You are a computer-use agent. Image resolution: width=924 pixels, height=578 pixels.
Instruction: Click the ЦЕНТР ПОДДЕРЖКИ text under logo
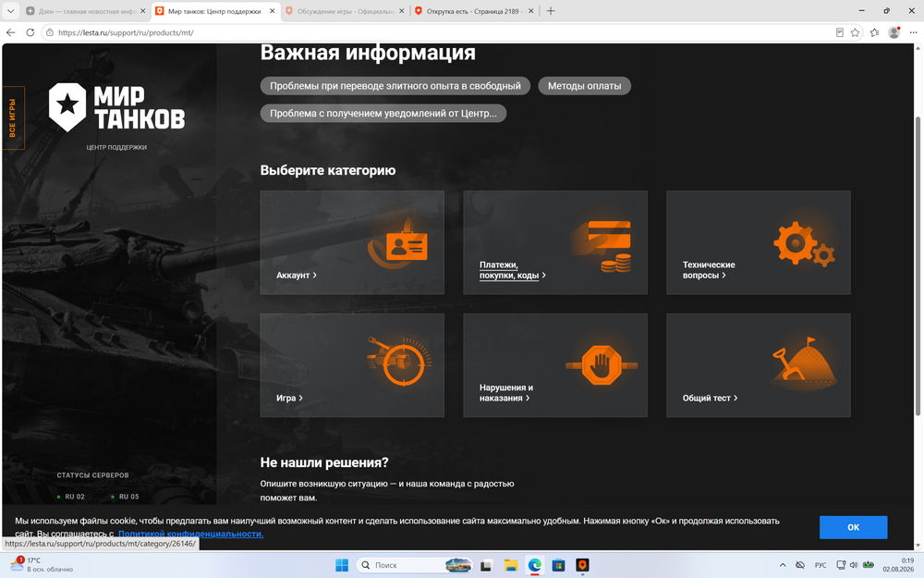[116, 147]
